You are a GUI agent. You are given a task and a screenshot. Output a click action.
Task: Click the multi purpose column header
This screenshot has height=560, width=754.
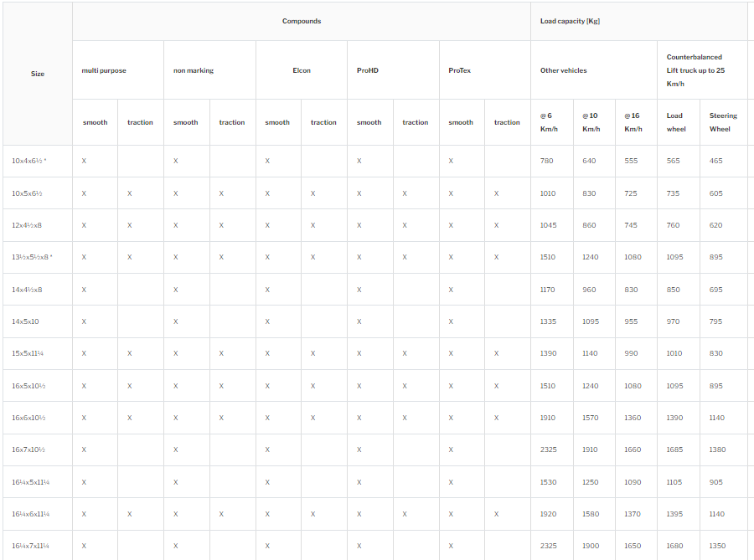104,70
